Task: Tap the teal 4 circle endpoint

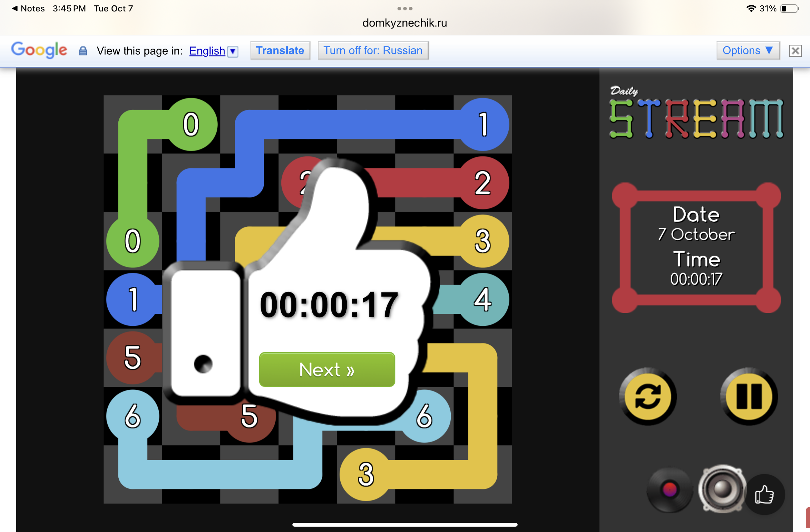Action: pyautogui.click(x=483, y=300)
